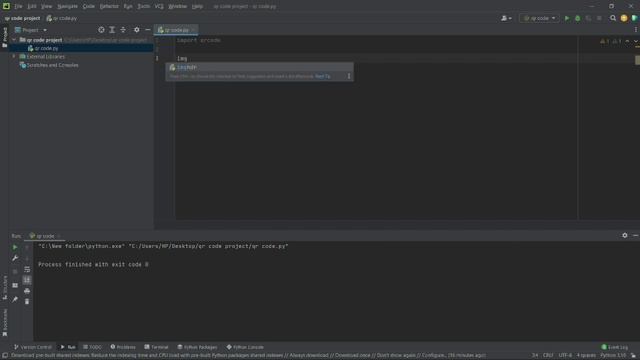Open Search Everywhere magnifier

(x=613, y=18)
